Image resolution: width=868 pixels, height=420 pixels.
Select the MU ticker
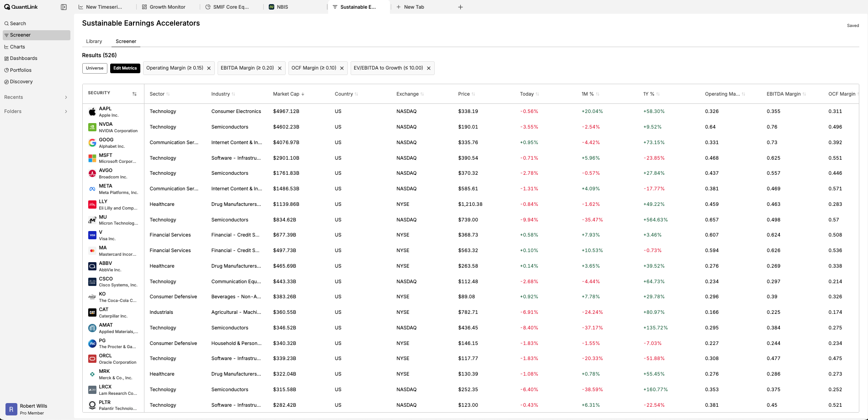click(x=103, y=217)
